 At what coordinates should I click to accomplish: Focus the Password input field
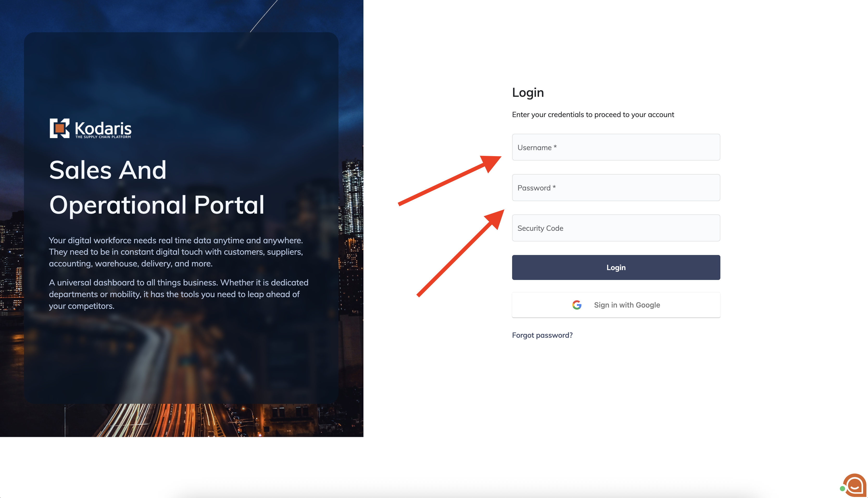coord(616,187)
